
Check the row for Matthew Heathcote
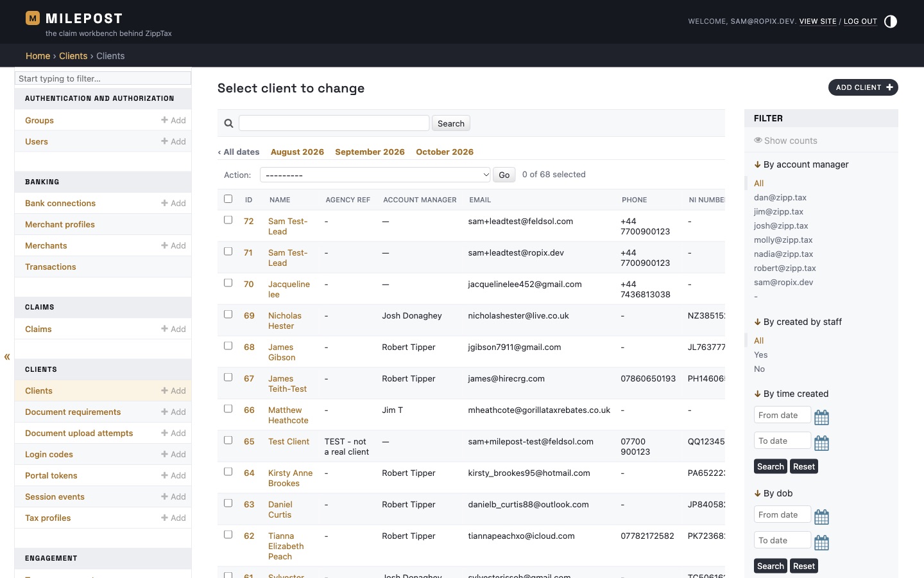click(x=228, y=408)
